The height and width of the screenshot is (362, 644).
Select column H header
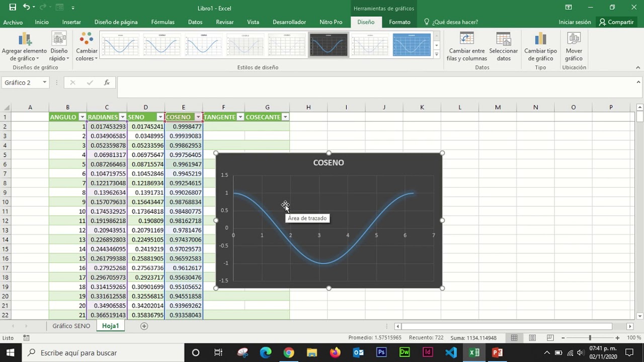click(x=308, y=107)
